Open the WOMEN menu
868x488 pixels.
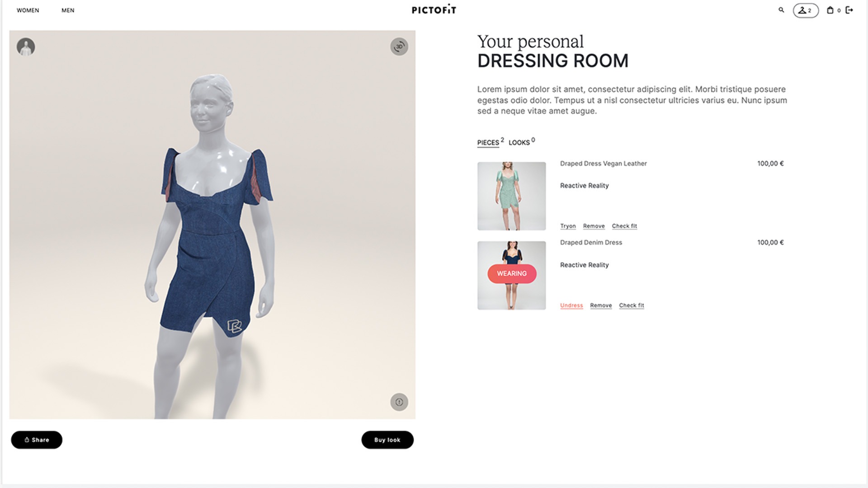(x=28, y=10)
